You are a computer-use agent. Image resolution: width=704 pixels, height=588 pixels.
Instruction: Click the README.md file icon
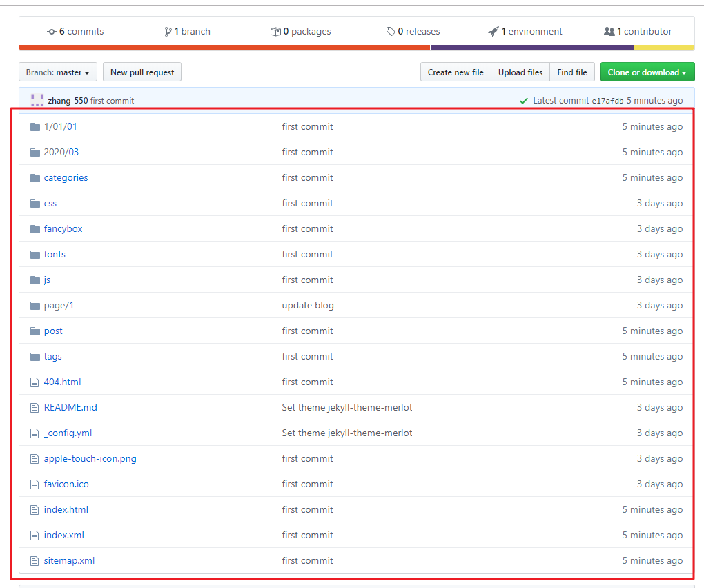click(35, 407)
